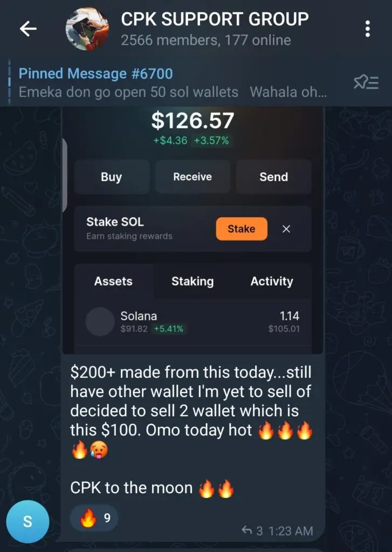Viewport: 392px width, 552px height.
Task: Open the three-dot options menu
Action: pyautogui.click(x=367, y=29)
